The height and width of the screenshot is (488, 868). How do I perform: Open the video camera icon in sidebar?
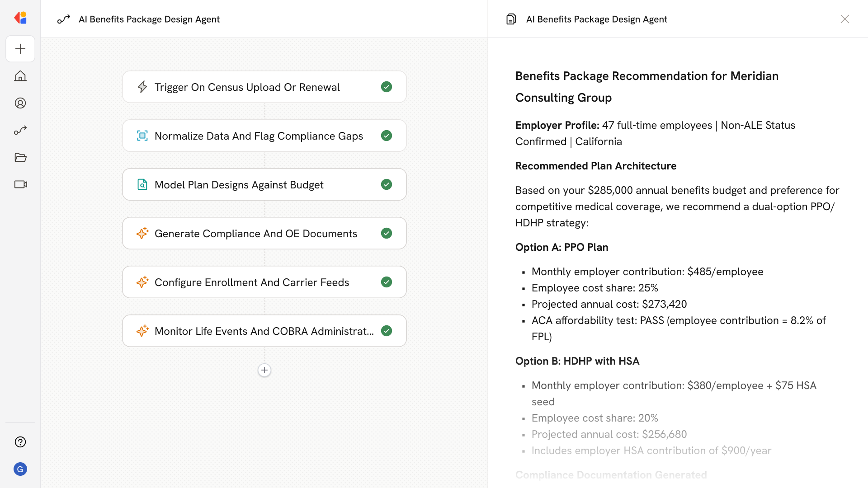coord(20,184)
